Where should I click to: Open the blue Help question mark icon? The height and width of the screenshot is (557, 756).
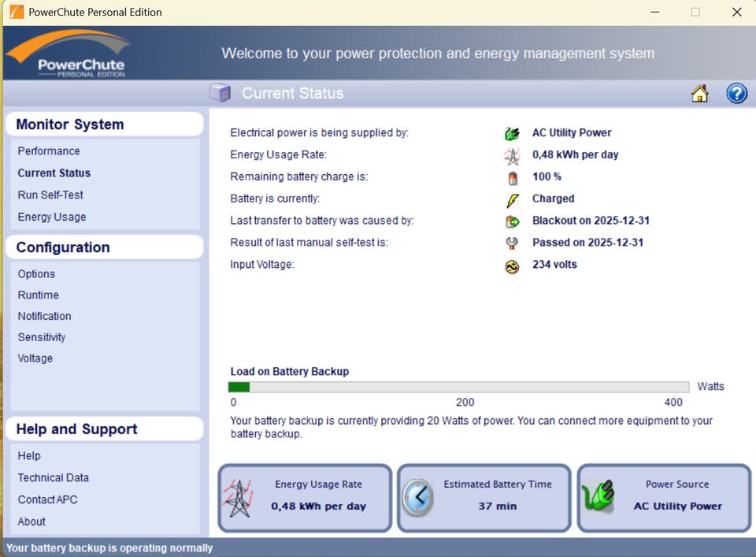(x=736, y=94)
